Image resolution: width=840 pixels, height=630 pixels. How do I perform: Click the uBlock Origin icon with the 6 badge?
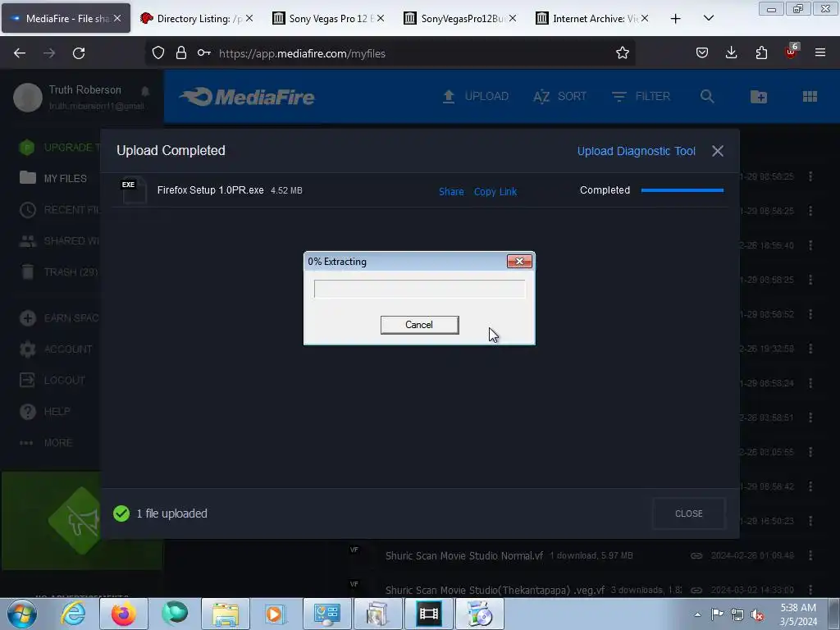pyautogui.click(x=792, y=52)
